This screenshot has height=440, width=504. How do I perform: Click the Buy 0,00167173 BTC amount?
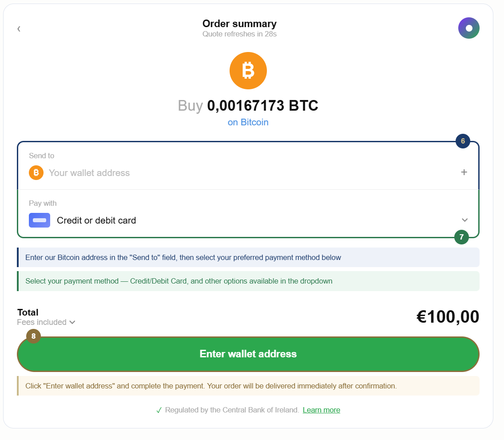pos(248,106)
